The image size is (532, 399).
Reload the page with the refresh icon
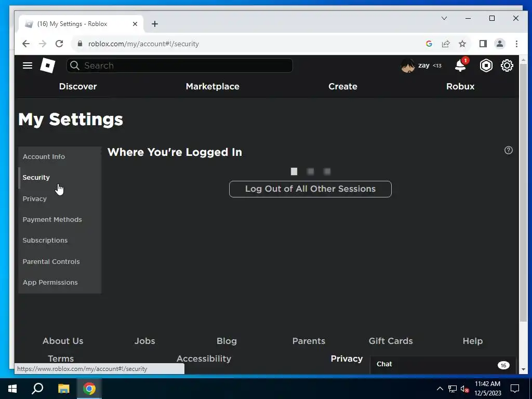coord(59,44)
